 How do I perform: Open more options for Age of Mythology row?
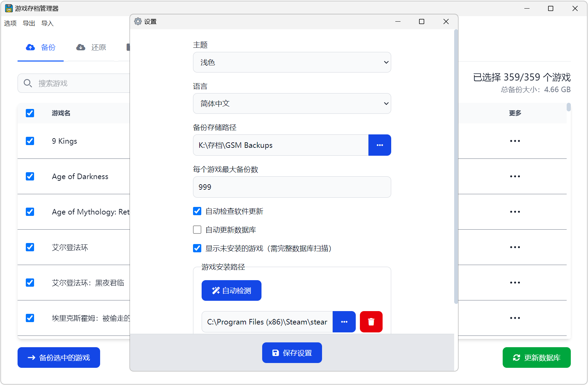[515, 212]
